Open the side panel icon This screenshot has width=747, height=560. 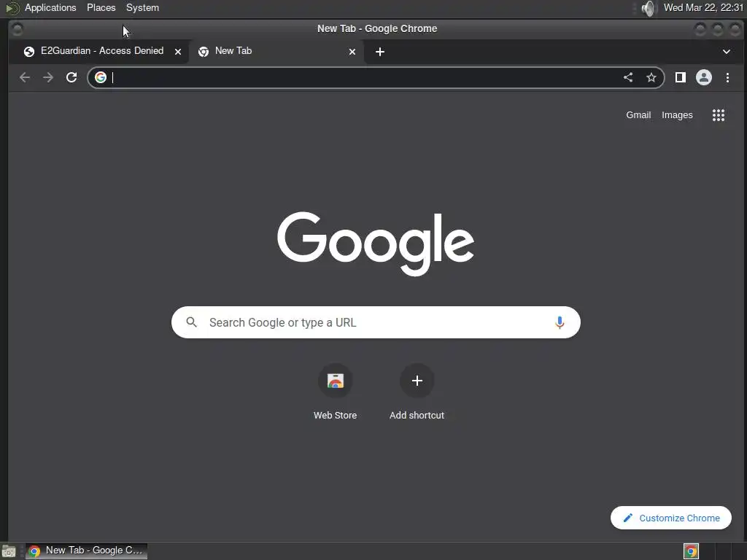click(681, 77)
